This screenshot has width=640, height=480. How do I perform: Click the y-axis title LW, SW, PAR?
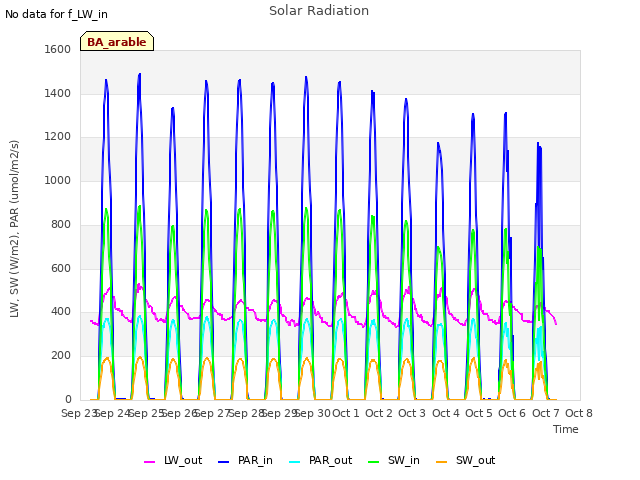coord(14,229)
